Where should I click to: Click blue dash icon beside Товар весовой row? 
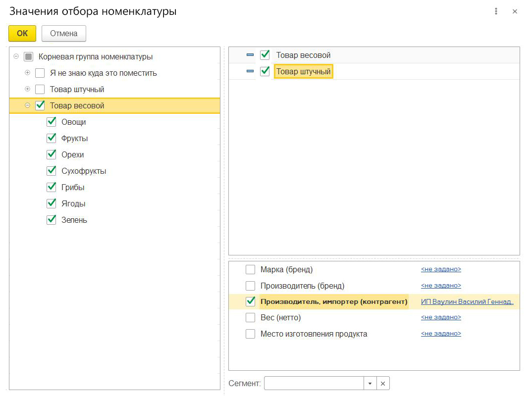(250, 55)
